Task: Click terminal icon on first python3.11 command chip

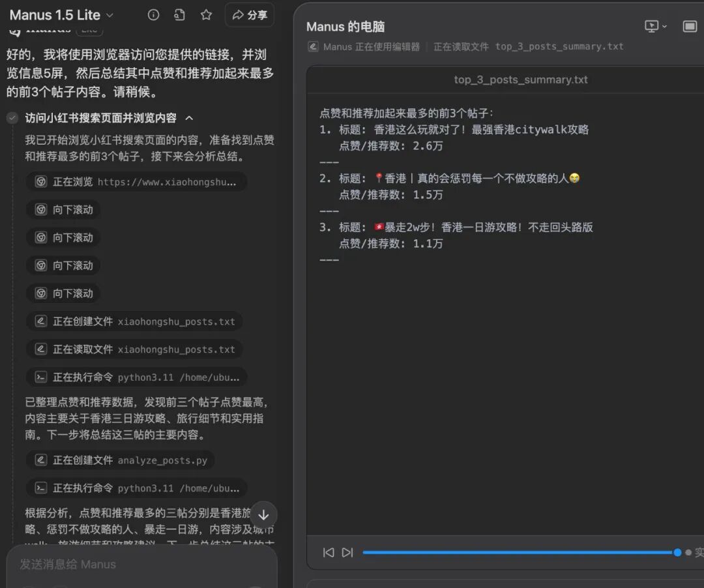Action: point(41,377)
